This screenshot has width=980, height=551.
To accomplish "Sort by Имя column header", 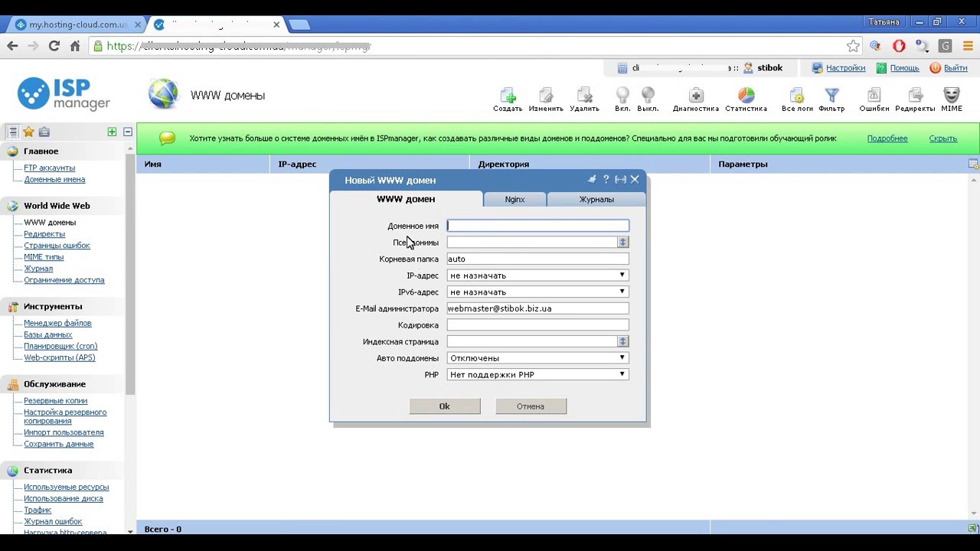I will [x=152, y=164].
